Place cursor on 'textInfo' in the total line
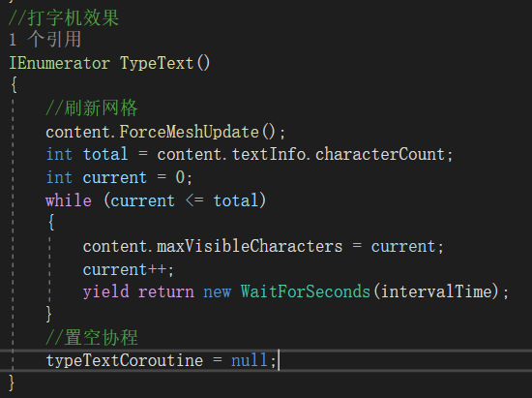The width and height of the screenshot is (532, 398). coord(269,155)
